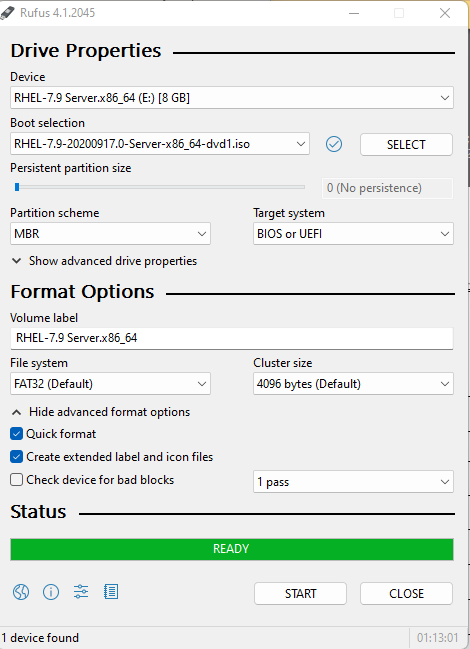This screenshot has width=470, height=649.
Task: Open the Target system dropdown
Action: point(353,233)
